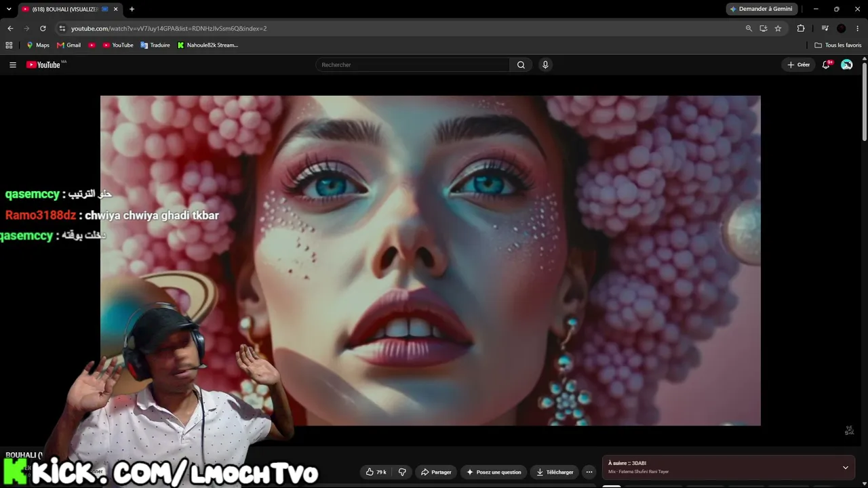Open YouTube notifications bell
The image size is (868, 488).
point(826,64)
